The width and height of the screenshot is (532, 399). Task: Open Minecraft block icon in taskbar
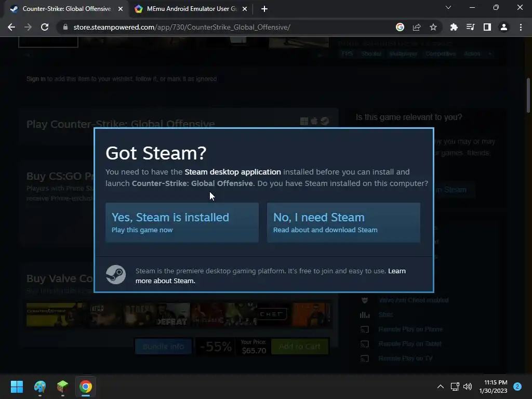click(62, 387)
